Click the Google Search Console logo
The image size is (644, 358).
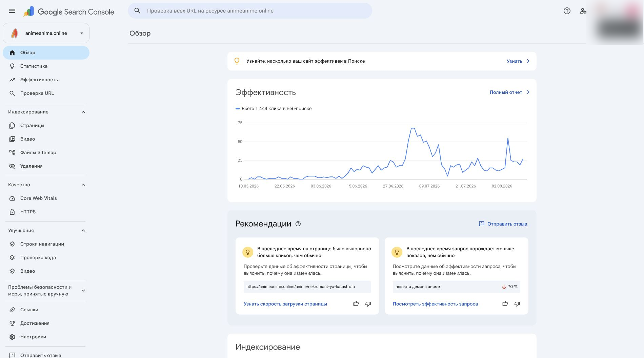coord(69,12)
